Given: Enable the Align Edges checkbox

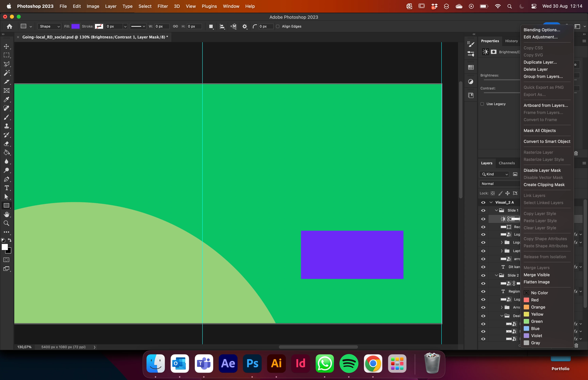Looking at the screenshot, I should click(x=278, y=26).
